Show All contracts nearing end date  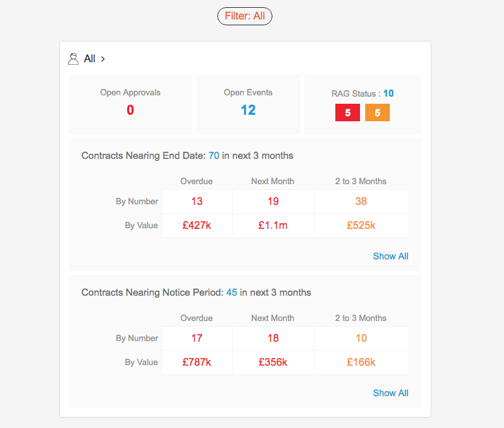(390, 256)
